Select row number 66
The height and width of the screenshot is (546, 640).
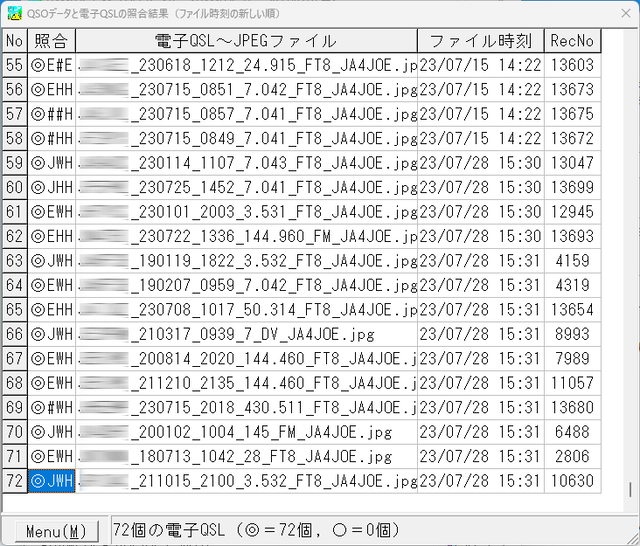(x=15, y=334)
